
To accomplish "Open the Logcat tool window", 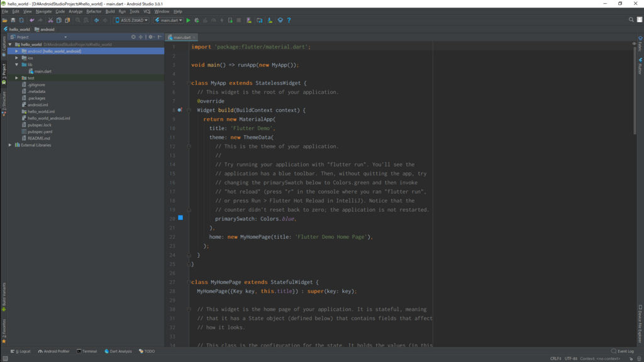I will click(x=21, y=351).
